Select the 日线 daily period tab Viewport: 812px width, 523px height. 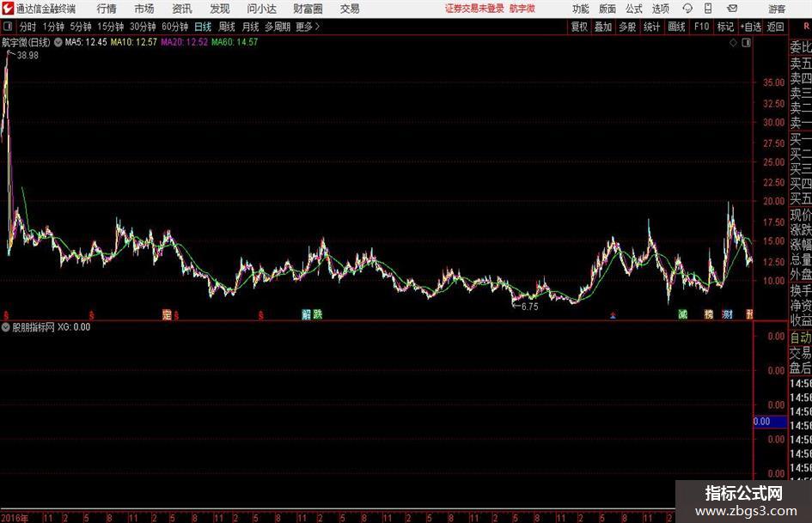pyautogui.click(x=203, y=27)
